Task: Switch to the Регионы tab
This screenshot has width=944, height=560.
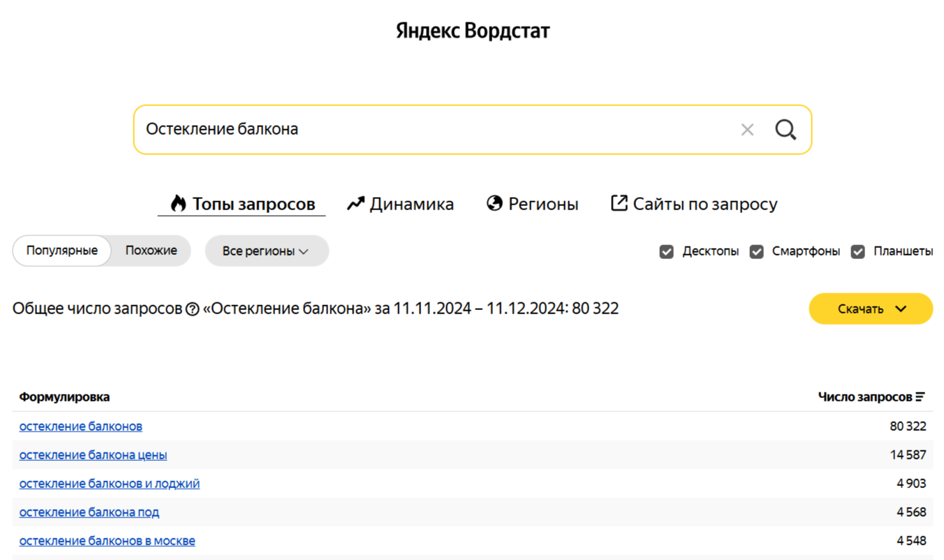Action: (x=533, y=204)
